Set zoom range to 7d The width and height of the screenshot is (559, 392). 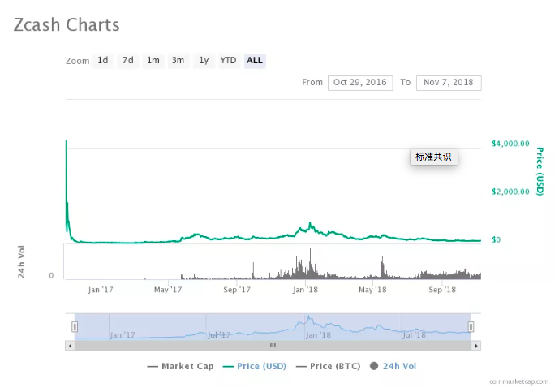[x=128, y=60]
